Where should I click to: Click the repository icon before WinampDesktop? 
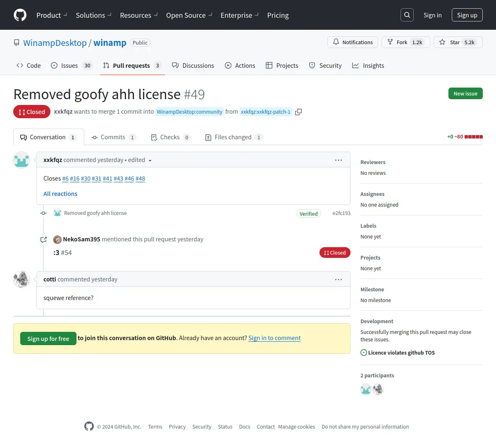click(17, 43)
